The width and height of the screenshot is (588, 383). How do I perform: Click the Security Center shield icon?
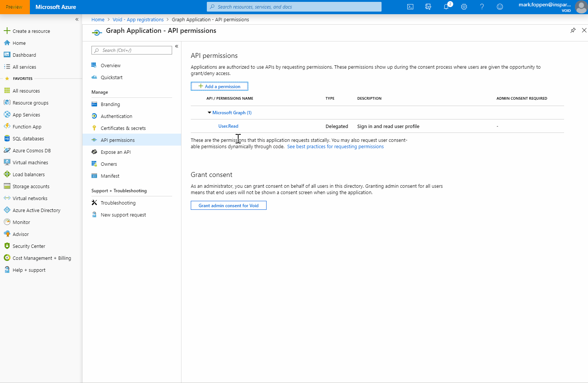pos(7,246)
